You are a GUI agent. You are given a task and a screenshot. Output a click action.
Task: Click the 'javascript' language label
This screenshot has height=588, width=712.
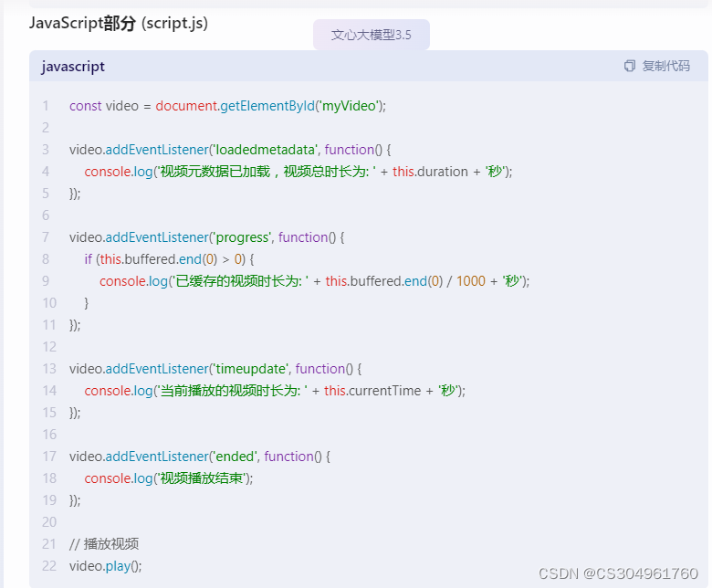click(73, 67)
